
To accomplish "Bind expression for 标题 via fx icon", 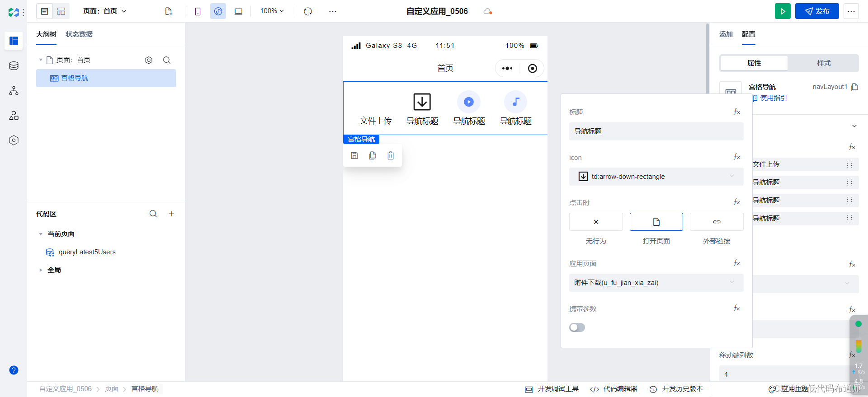I will click(737, 112).
